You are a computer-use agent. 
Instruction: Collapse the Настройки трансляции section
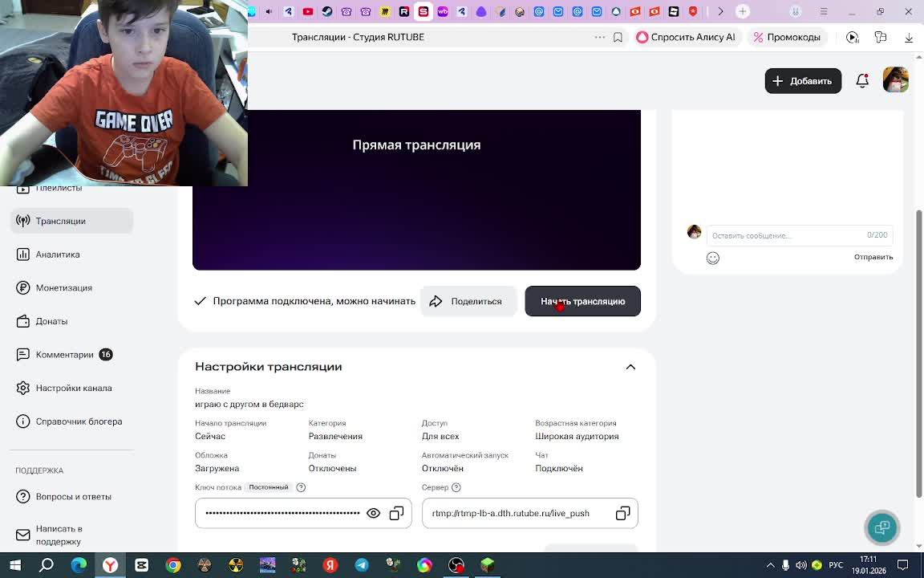pos(630,367)
